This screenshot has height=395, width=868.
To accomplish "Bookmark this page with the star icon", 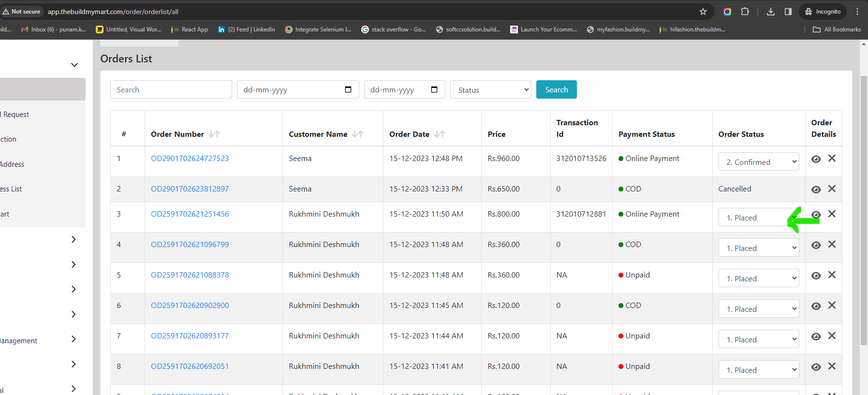I will click(703, 12).
